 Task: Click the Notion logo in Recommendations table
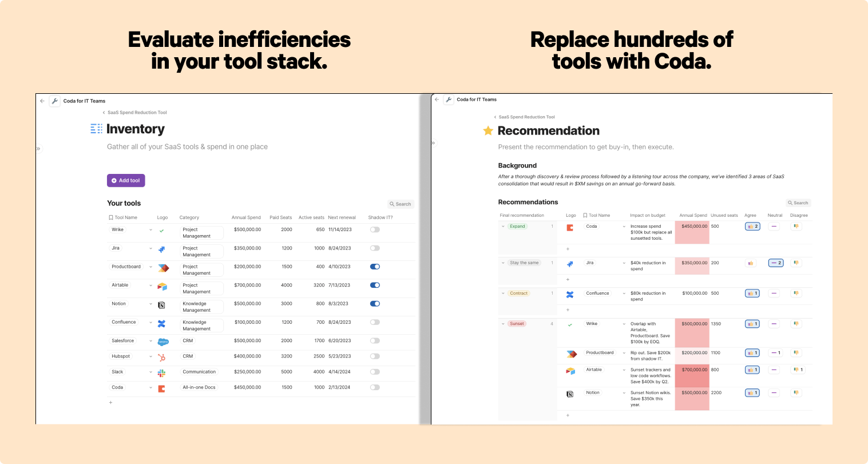(570, 394)
